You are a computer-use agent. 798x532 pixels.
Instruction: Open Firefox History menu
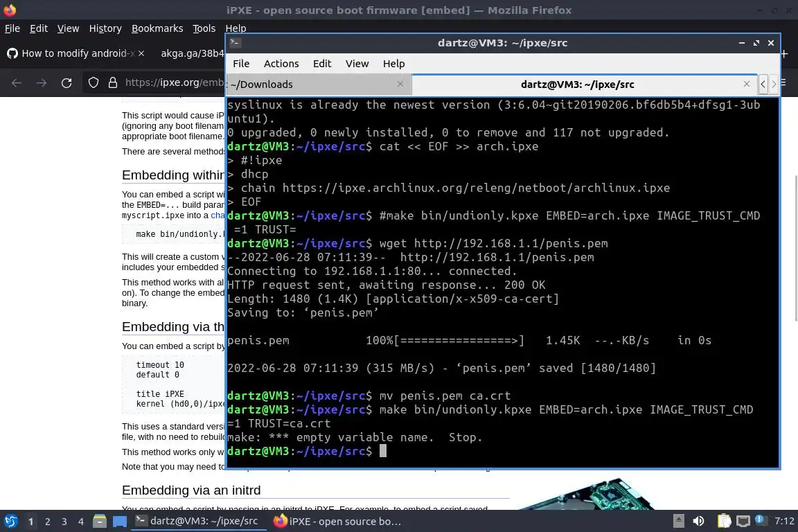tap(105, 28)
